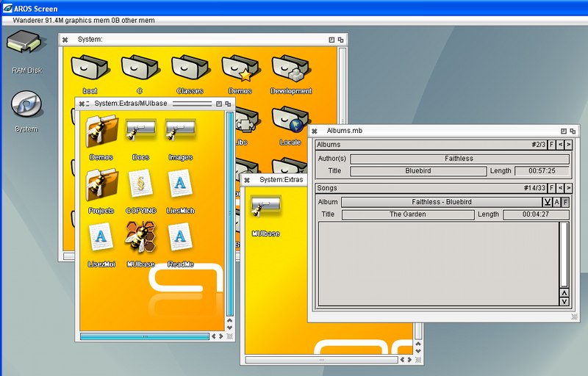Select the LisezMoi document icon
The width and height of the screenshot is (588, 376).
[101, 237]
